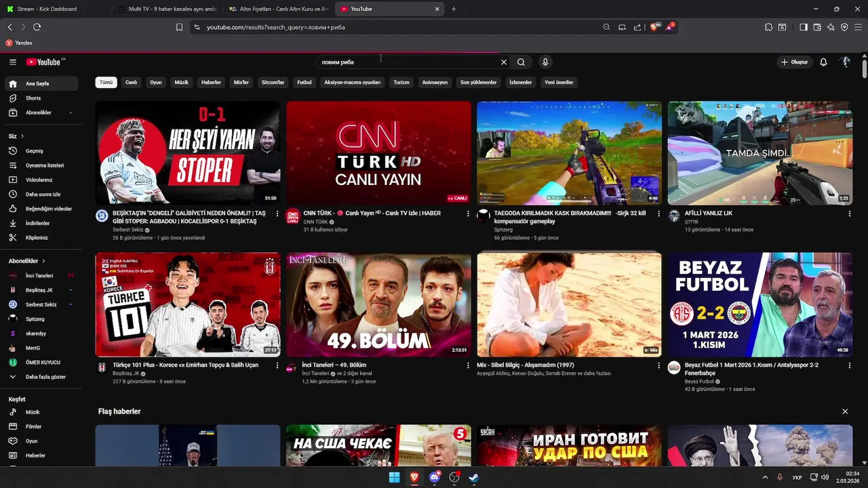Go to Ana Sayfa in sidebar
This screenshot has height=488, width=868.
click(x=41, y=83)
